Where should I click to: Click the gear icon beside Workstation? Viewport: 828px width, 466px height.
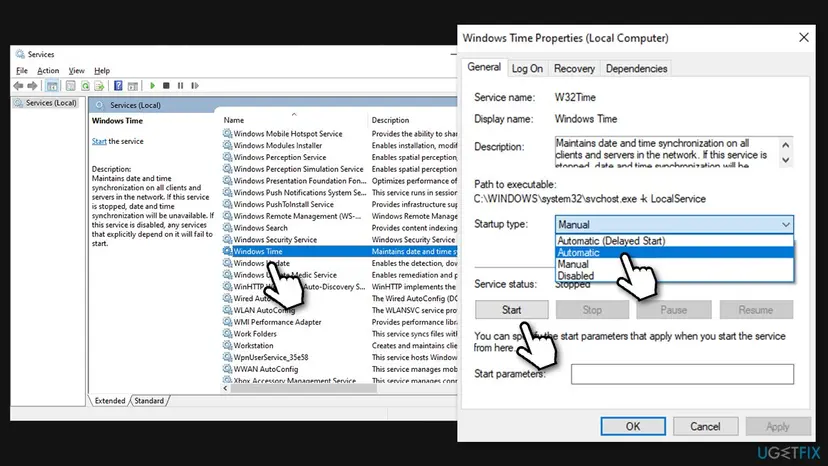(228, 346)
